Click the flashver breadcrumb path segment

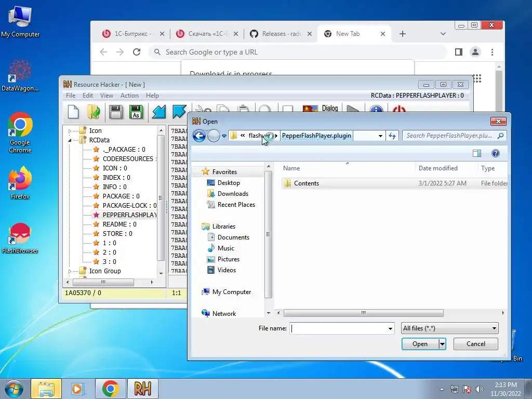(x=259, y=136)
